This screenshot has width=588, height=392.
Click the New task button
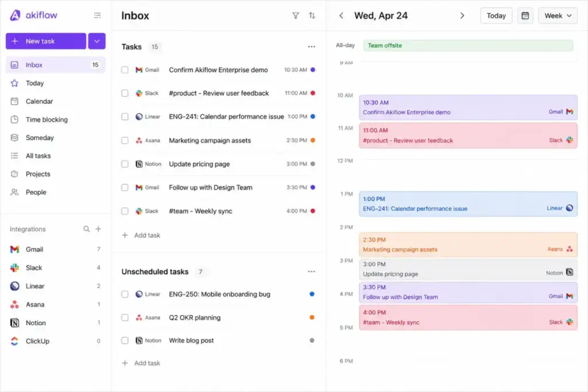[x=46, y=41]
